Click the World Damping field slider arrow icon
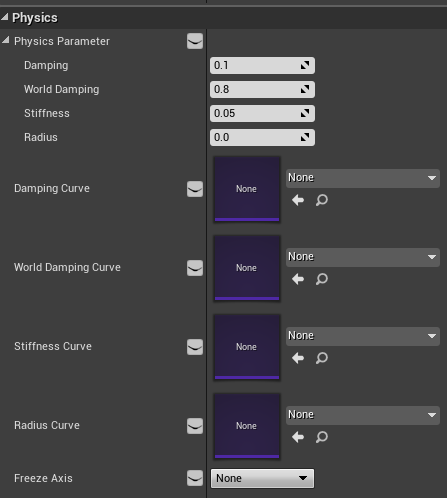This screenshot has height=498, width=447. [x=305, y=89]
